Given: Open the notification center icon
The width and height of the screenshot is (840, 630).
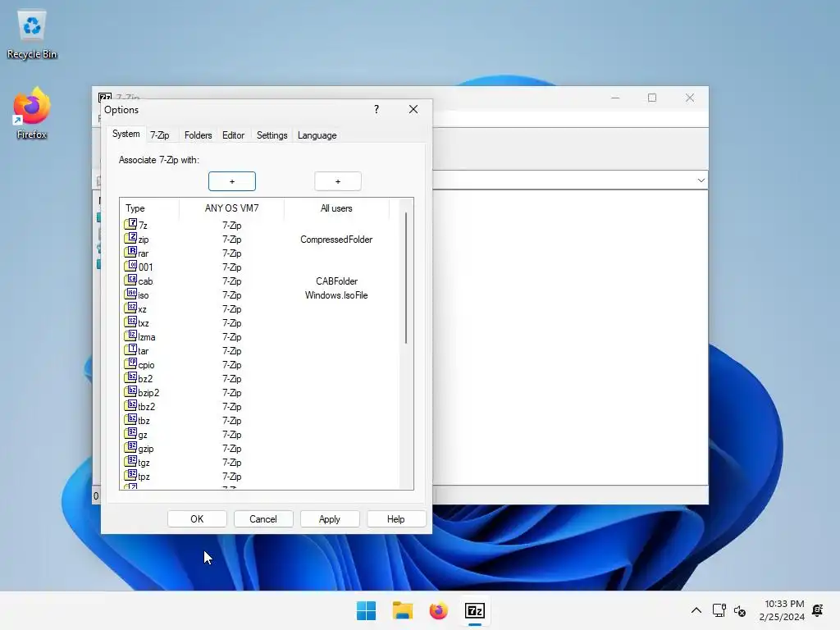Looking at the screenshot, I should [x=818, y=610].
